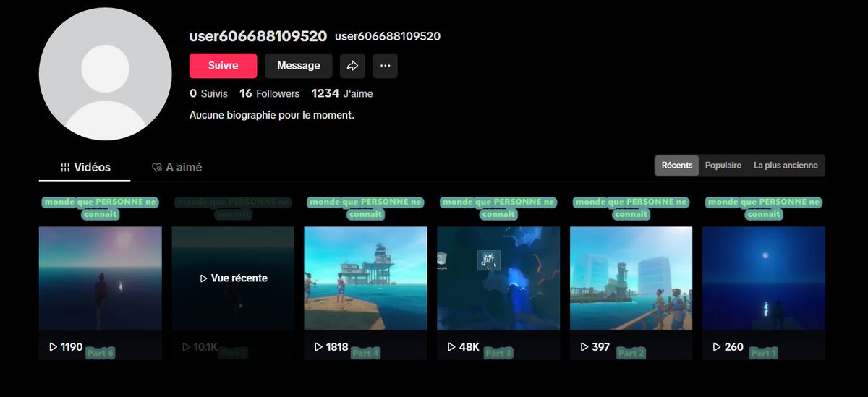Sort videos by Populaire
This screenshot has width=868, height=397.
(x=723, y=166)
